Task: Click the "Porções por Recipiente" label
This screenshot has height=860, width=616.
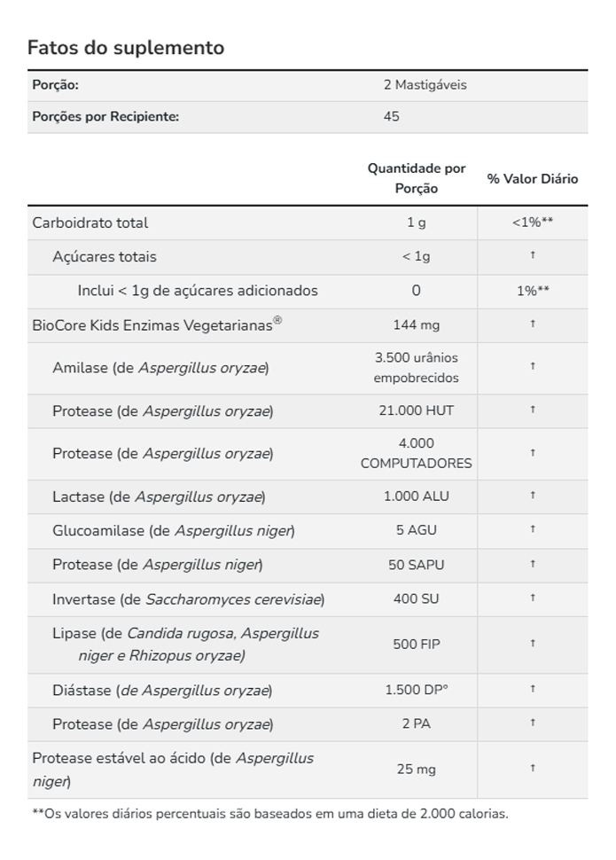Action: tap(105, 116)
